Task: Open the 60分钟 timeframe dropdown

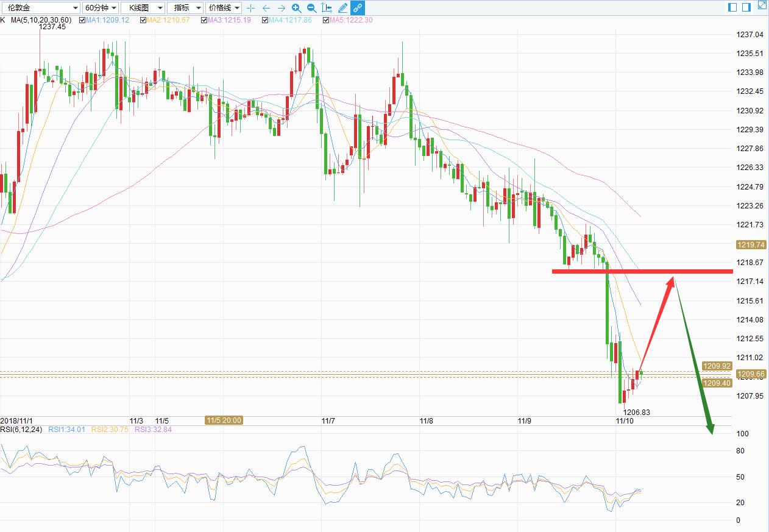Action: tap(100, 8)
